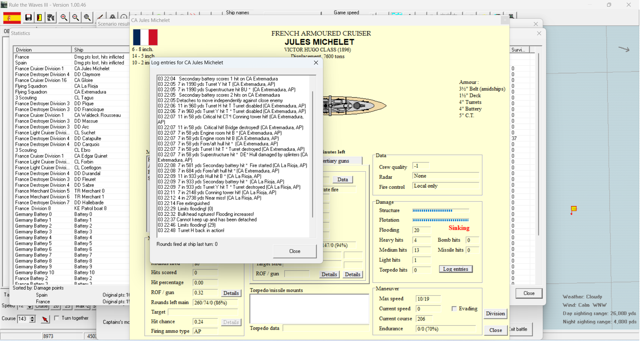
Task: Open settings via the gears icon
Action: coord(51,18)
